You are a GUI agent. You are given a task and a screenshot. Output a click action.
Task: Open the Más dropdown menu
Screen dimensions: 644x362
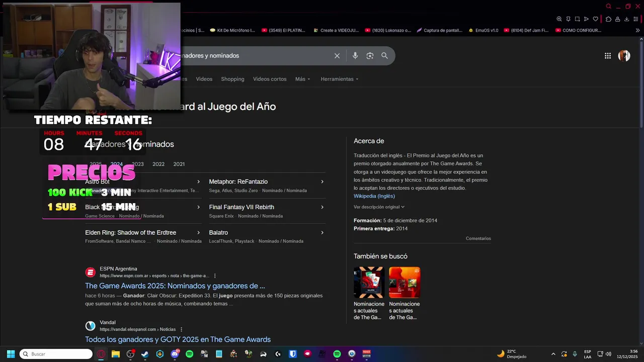302,79
